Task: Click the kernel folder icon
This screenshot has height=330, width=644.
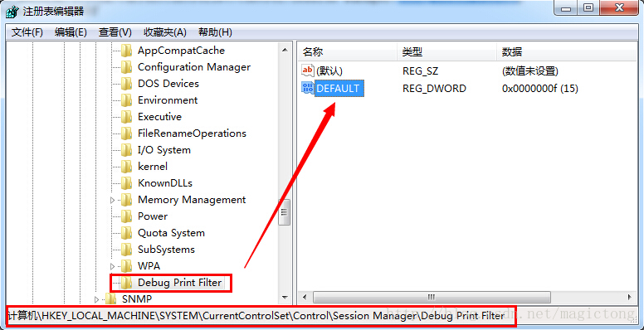Action: point(126,167)
